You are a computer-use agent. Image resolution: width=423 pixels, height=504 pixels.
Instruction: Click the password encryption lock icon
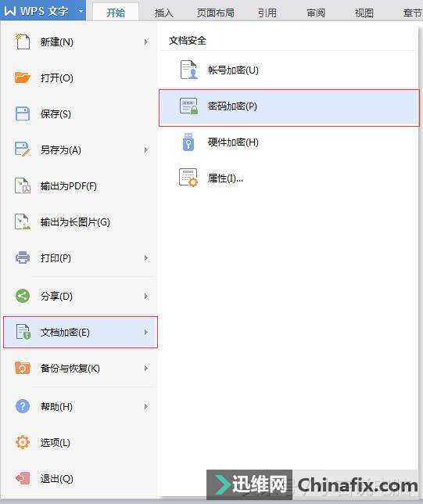tap(188, 106)
